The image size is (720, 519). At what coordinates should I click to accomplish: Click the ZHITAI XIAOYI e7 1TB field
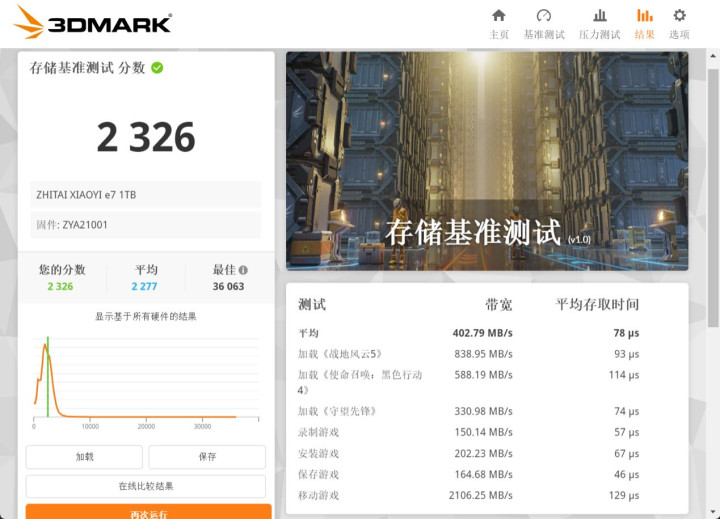point(146,195)
